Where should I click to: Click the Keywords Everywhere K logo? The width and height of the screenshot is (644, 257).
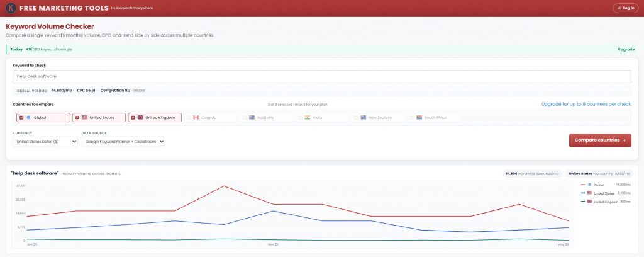pyautogui.click(x=11, y=8)
